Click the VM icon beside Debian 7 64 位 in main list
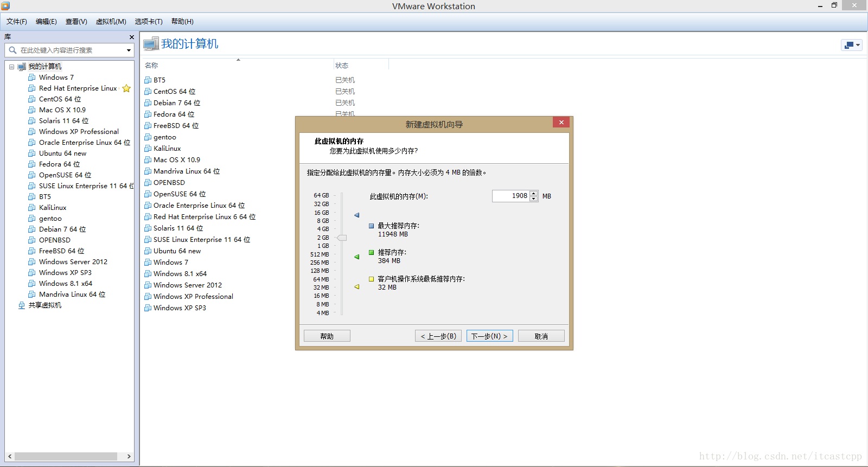The image size is (868, 467). point(148,103)
